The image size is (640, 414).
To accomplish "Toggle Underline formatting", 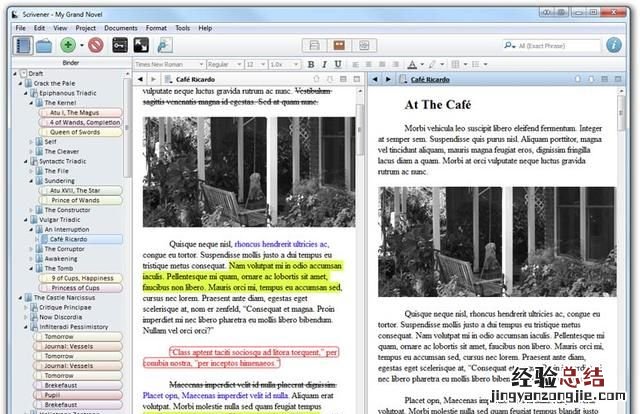I will (337, 64).
